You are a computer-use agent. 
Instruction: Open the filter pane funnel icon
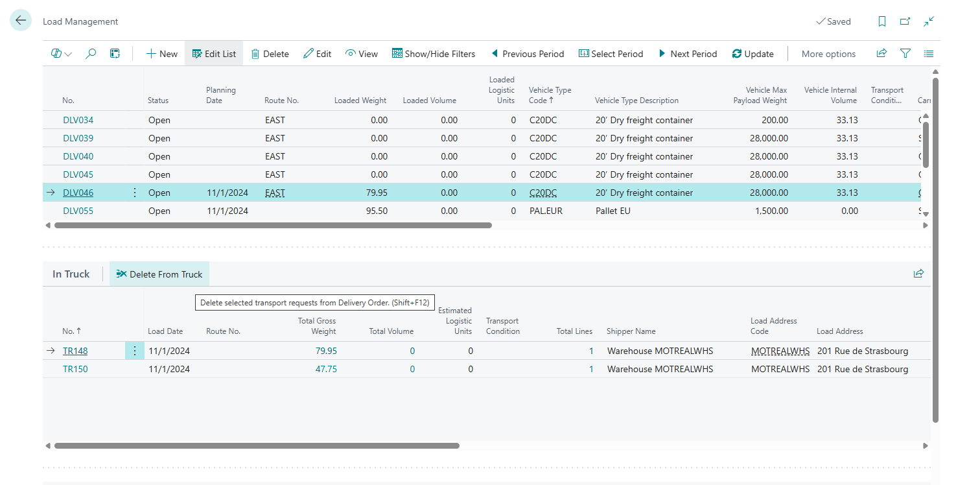[905, 54]
